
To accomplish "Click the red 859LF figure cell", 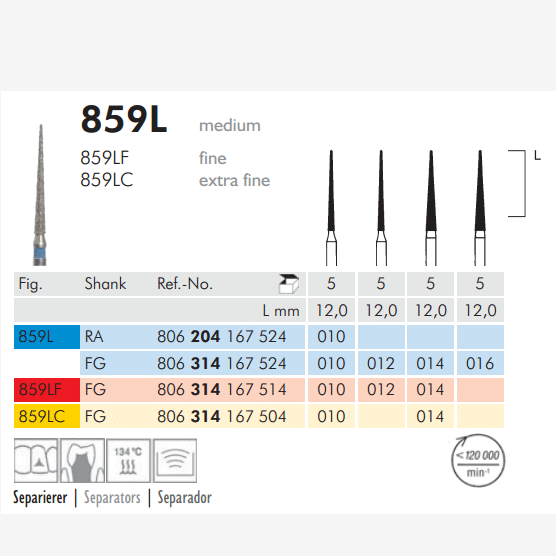I will coord(47,390).
